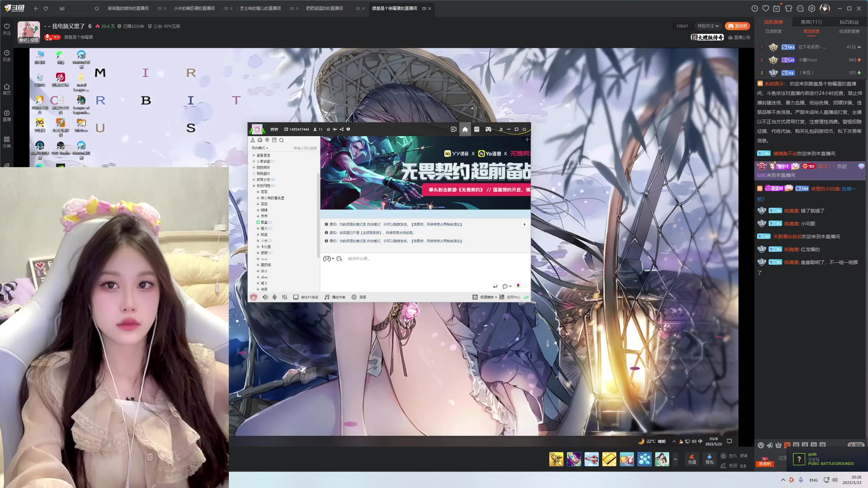Switch to 贵宾(111) tab
This screenshot has height=488, width=868.
(x=811, y=22)
